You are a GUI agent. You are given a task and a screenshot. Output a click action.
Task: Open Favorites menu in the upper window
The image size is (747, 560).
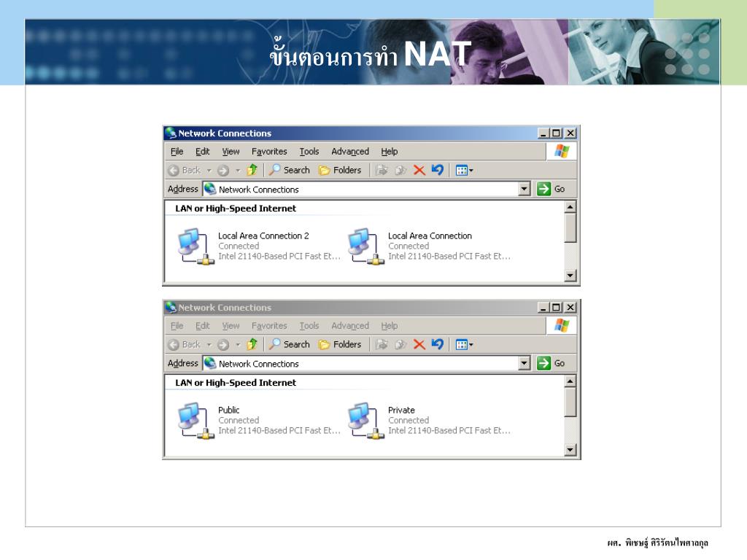pyautogui.click(x=269, y=152)
